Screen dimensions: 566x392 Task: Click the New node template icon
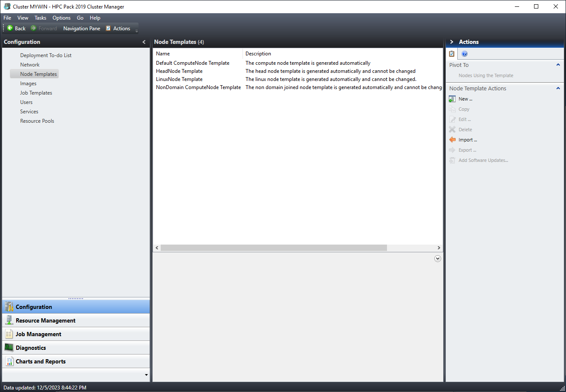[452, 98]
